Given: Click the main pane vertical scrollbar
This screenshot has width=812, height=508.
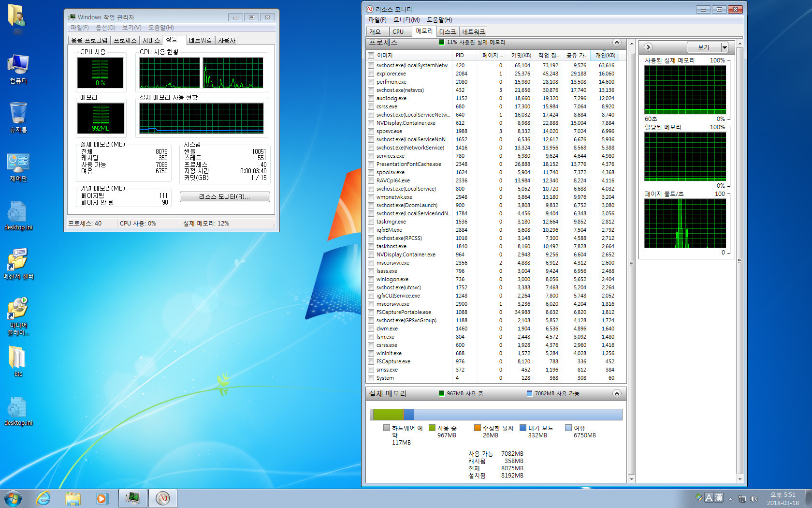Looking at the screenshot, I should [x=631, y=263].
